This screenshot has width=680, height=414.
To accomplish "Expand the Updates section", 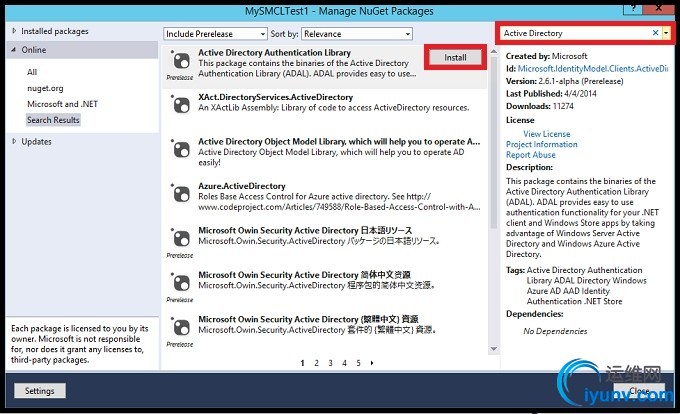I will 14,141.
